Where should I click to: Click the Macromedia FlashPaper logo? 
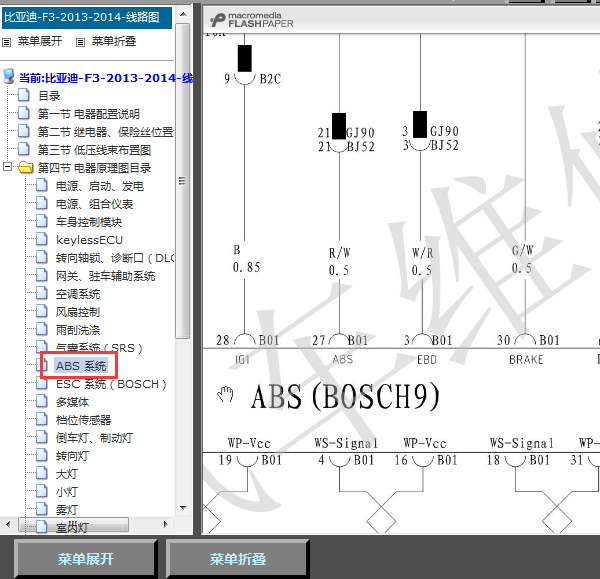252,20
